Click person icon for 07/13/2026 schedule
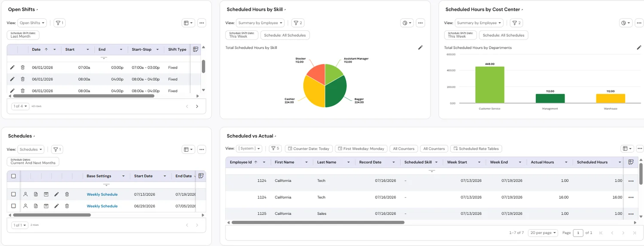The image size is (644, 246). 25,194
